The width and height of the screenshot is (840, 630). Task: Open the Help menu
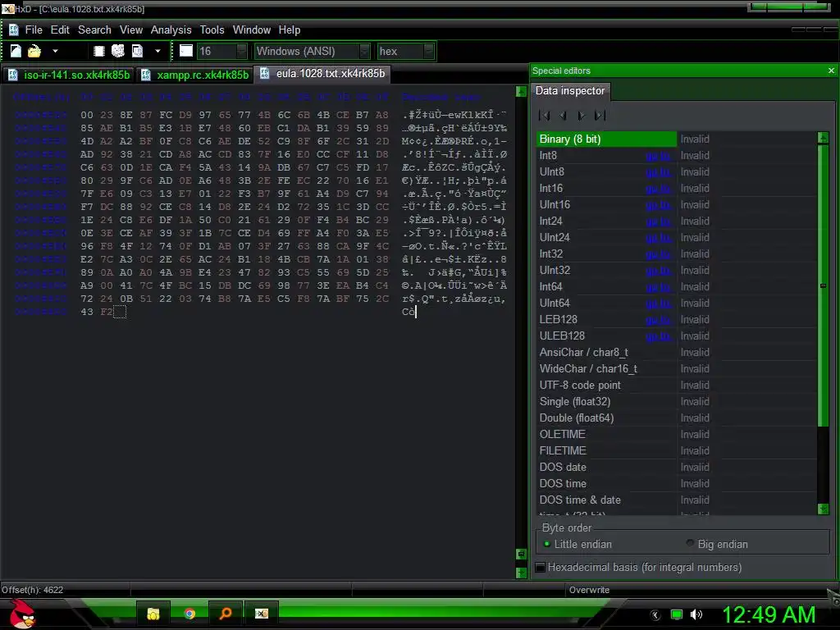click(x=290, y=30)
